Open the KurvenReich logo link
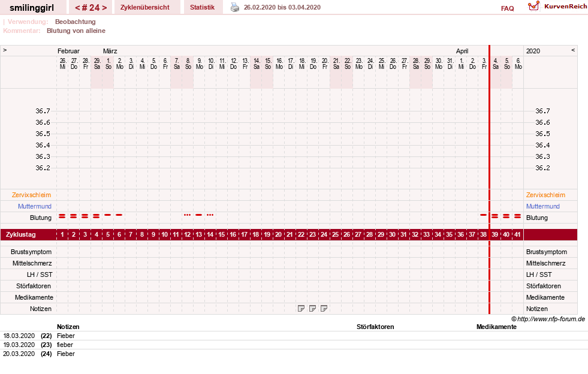588x374 pixels. click(x=557, y=7)
